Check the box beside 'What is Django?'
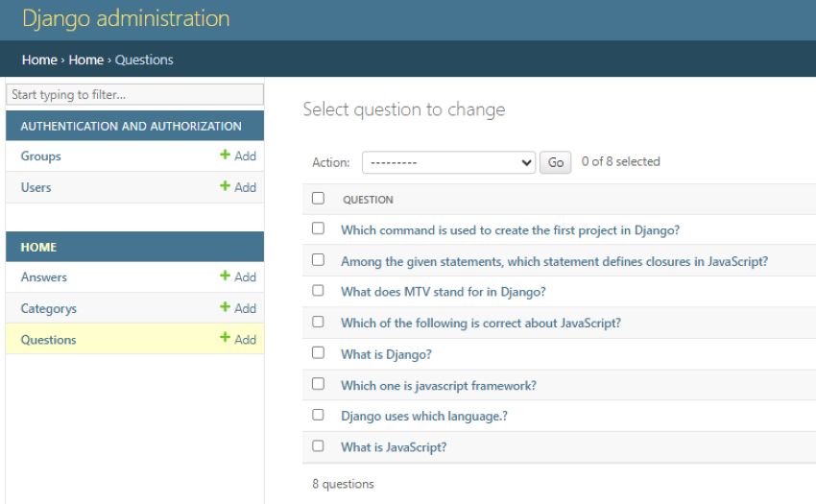This screenshot has width=816, height=504. pos(319,353)
